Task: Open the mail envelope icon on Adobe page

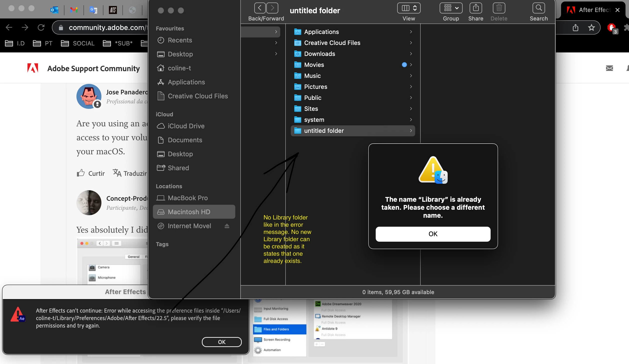Action: pos(609,68)
